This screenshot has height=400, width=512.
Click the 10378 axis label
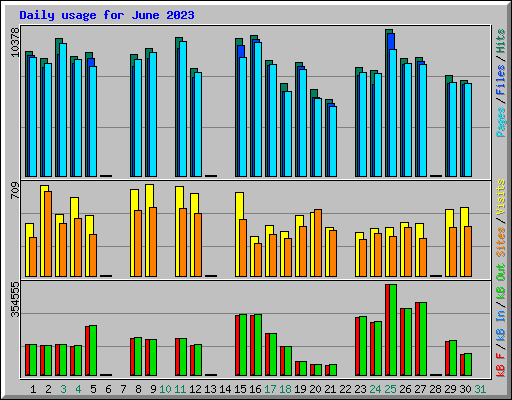15,42
